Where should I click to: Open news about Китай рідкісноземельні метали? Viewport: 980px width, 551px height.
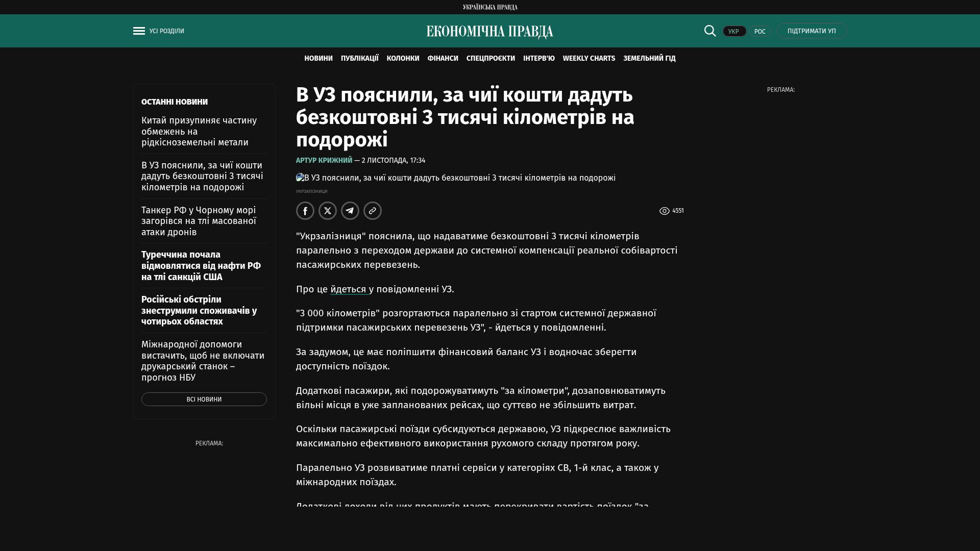tap(199, 131)
